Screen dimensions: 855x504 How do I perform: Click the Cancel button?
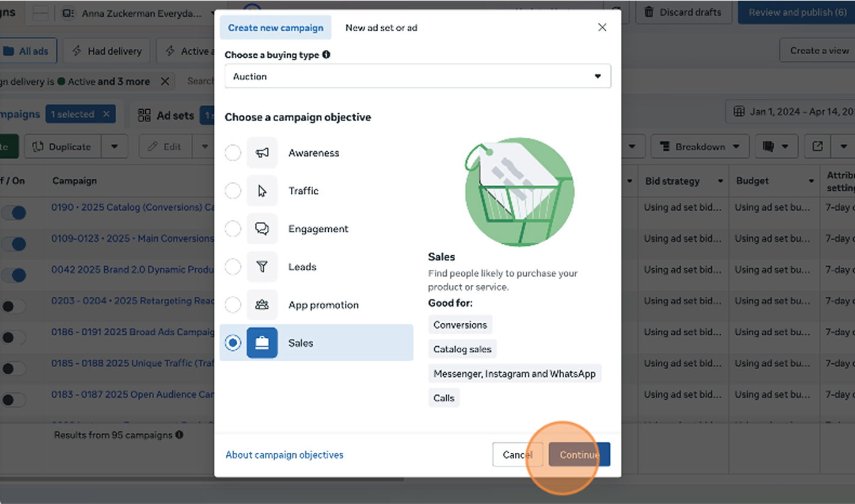click(x=517, y=455)
